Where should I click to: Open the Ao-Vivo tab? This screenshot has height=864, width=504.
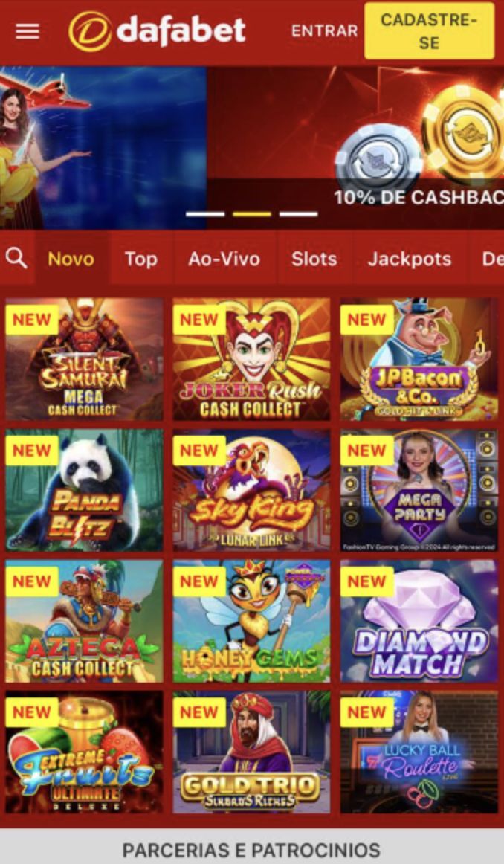(x=224, y=259)
